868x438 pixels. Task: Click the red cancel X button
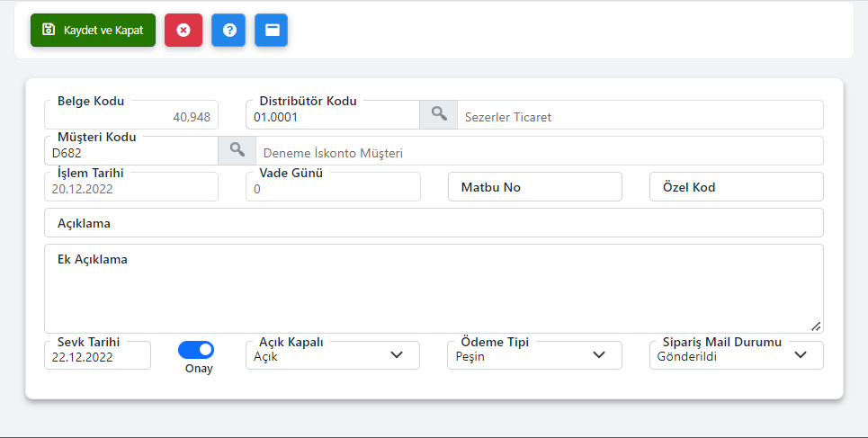point(183,30)
